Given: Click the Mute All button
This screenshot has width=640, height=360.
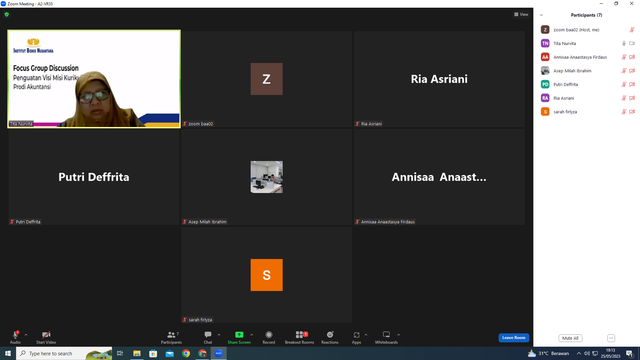Looking at the screenshot, I should coord(570,338).
